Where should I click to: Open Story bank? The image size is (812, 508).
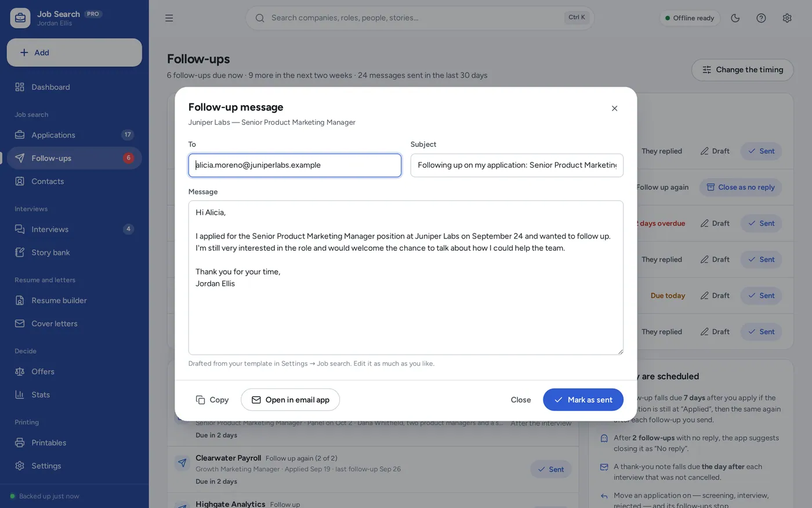[x=74, y=253]
